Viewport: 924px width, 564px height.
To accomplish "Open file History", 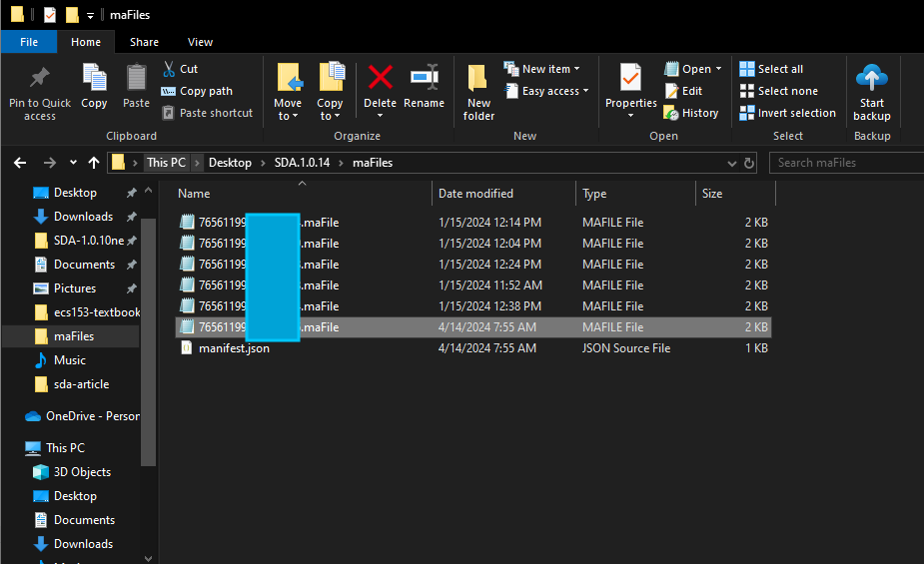I will [691, 113].
